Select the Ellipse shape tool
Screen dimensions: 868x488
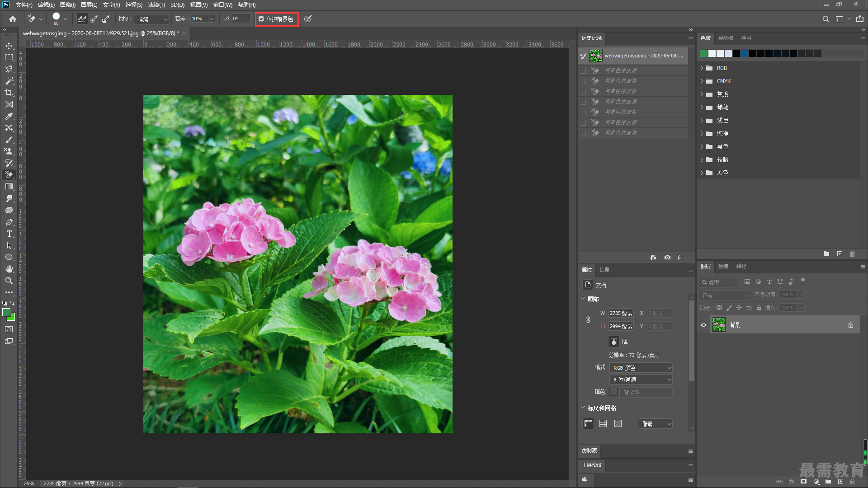point(9,257)
